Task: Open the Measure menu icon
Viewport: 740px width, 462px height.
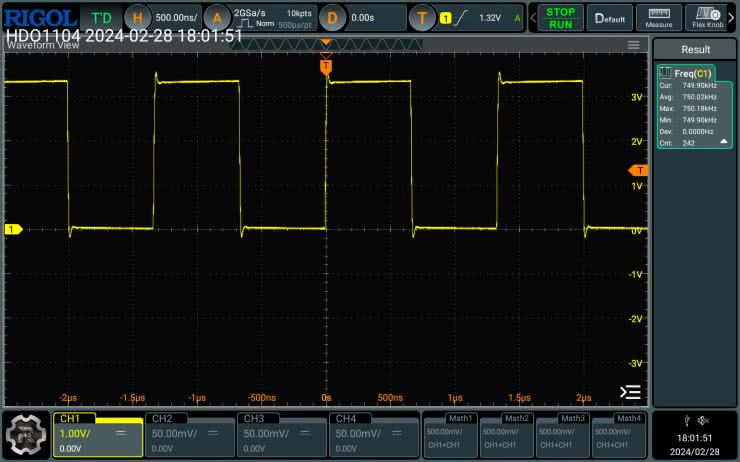Action: point(659,17)
